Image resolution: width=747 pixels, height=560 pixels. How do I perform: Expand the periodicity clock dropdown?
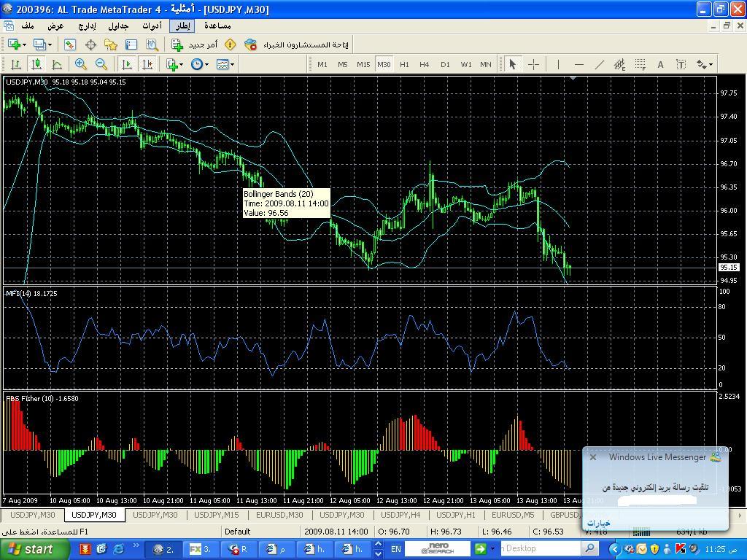[200, 64]
